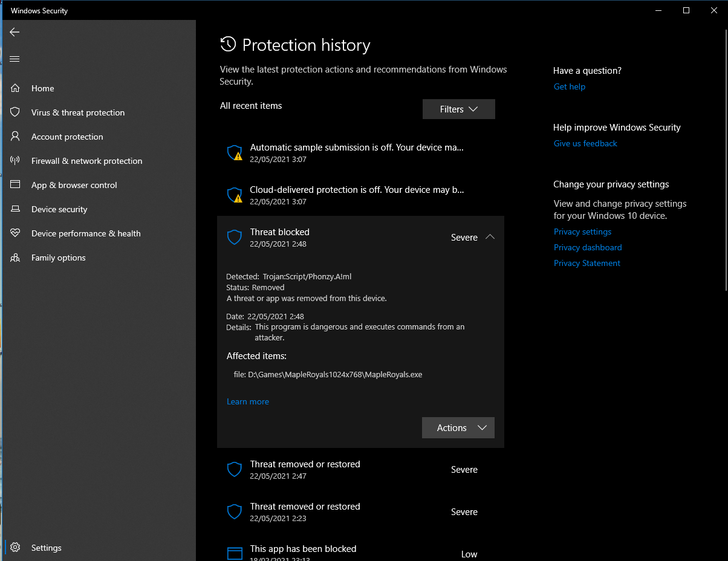Open the Actions dropdown for blocked threat
This screenshot has width=728, height=561.
[458, 428]
